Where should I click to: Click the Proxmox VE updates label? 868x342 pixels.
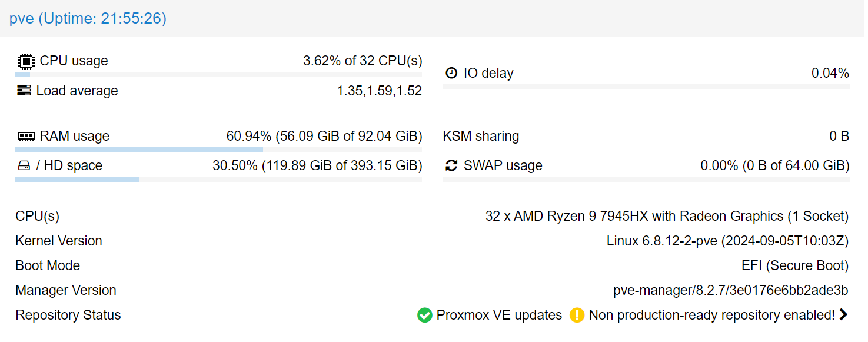(499, 316)
